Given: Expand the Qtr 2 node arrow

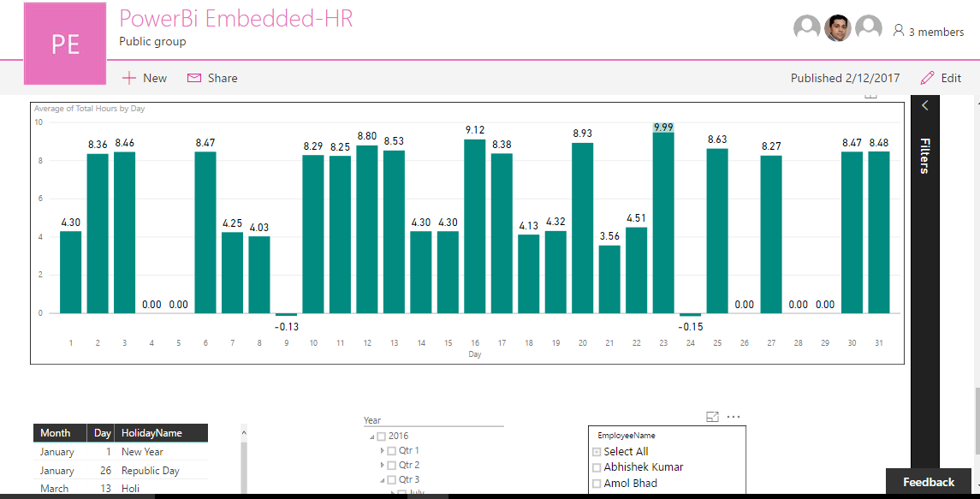Looking at the screenshot, I should (382, 465).
